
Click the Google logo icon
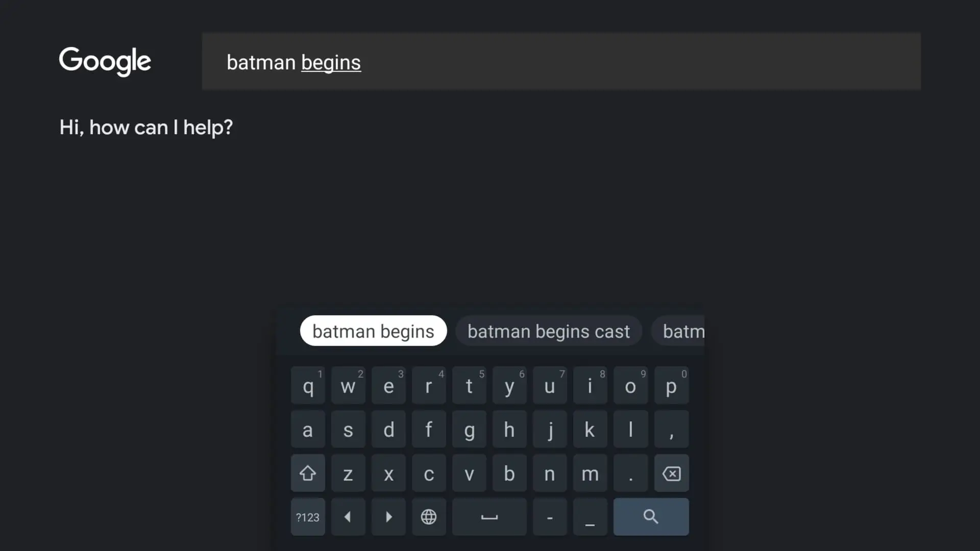click(105, 61)
